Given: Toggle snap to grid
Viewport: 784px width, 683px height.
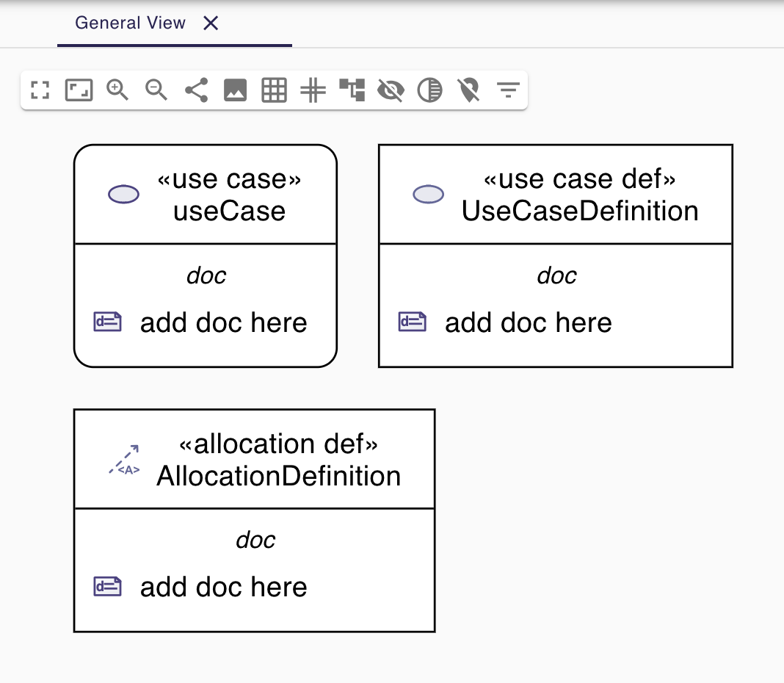Looking at the screenshot, I should point(313,90).
